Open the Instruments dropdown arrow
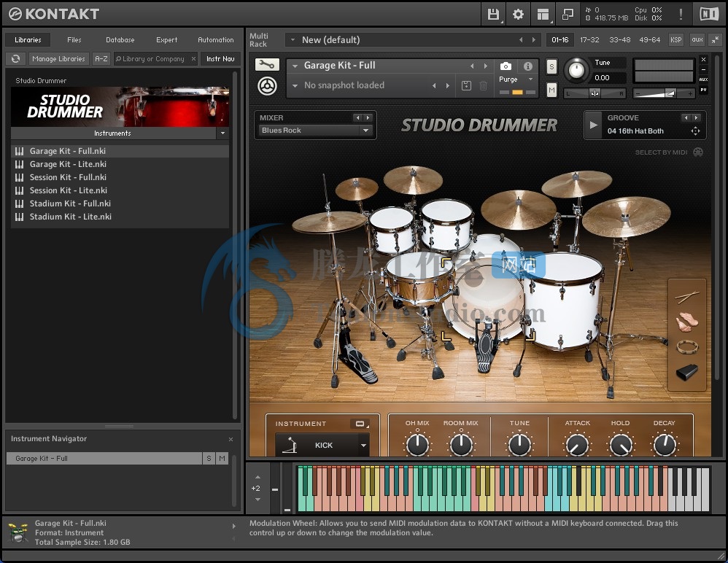 (223, 133)
